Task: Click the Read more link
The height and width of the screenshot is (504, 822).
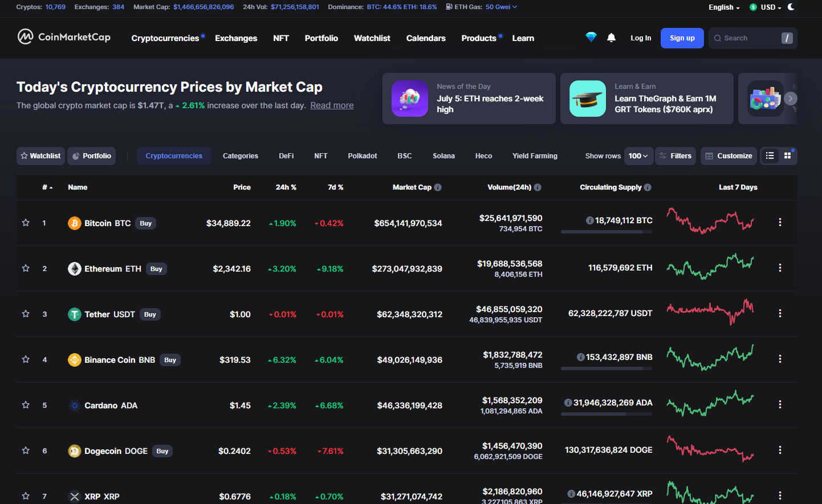Action: tap(332, 105)
